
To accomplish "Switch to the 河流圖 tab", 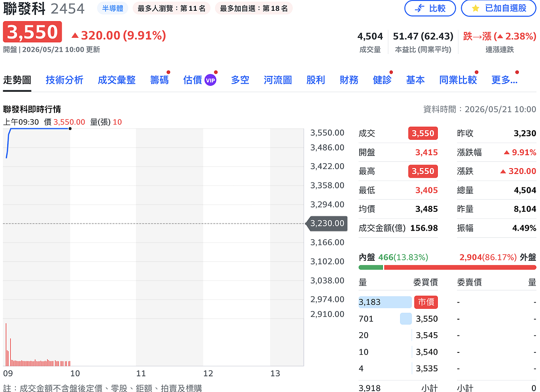I will [x=278, y=80].
